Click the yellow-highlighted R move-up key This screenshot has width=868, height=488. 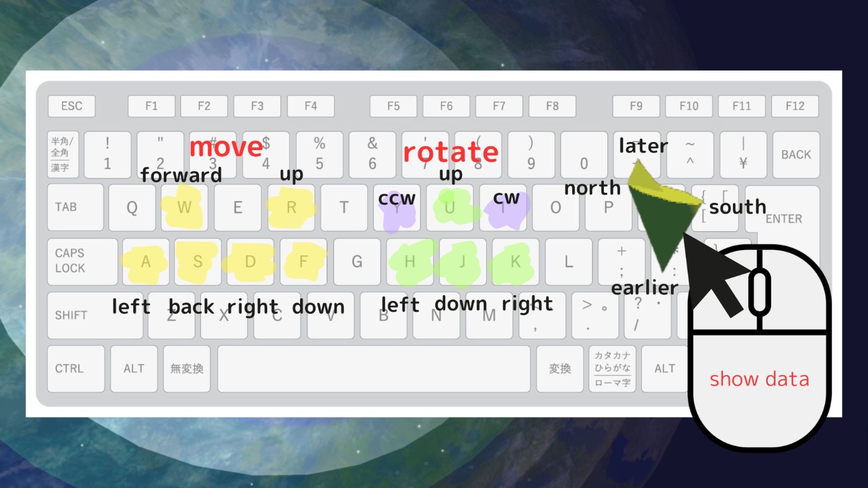click(291, 207)
